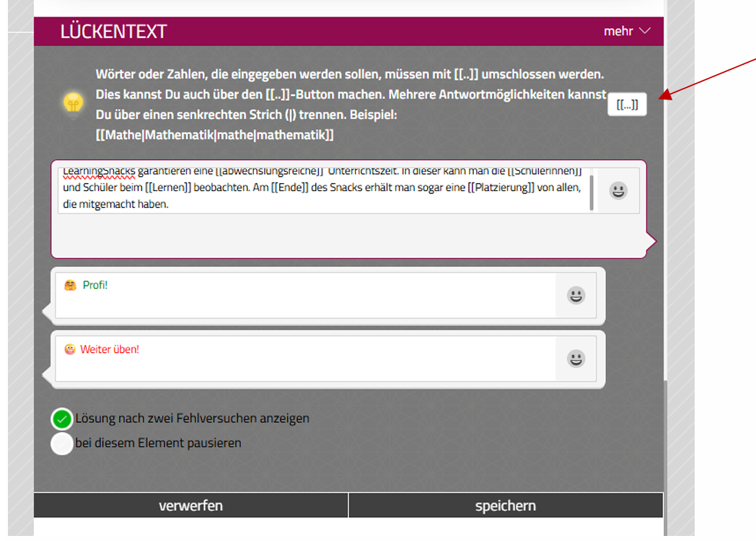Enable bei diesem Element pausieren

click(x=62, y=444)
